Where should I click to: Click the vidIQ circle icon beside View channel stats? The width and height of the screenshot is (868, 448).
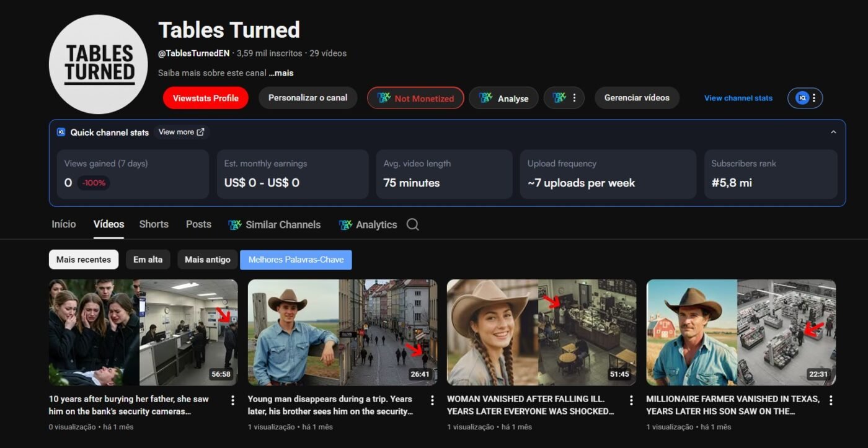(x=800, y=97)
